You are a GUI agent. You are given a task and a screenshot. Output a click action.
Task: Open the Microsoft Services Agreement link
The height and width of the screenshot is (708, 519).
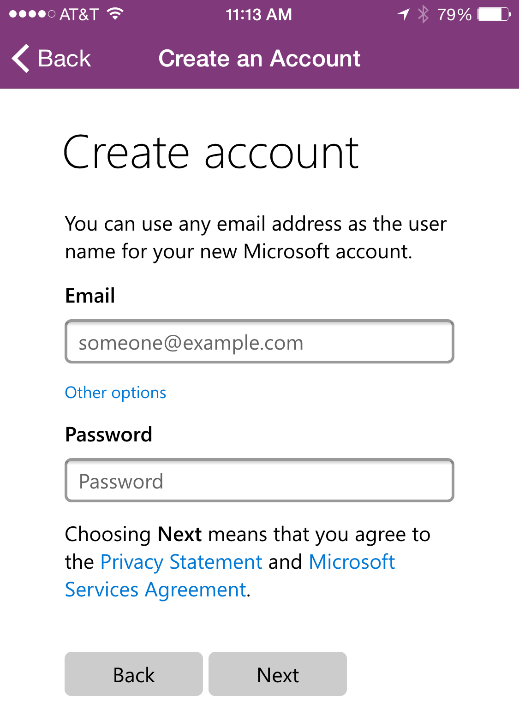[230, 576]
